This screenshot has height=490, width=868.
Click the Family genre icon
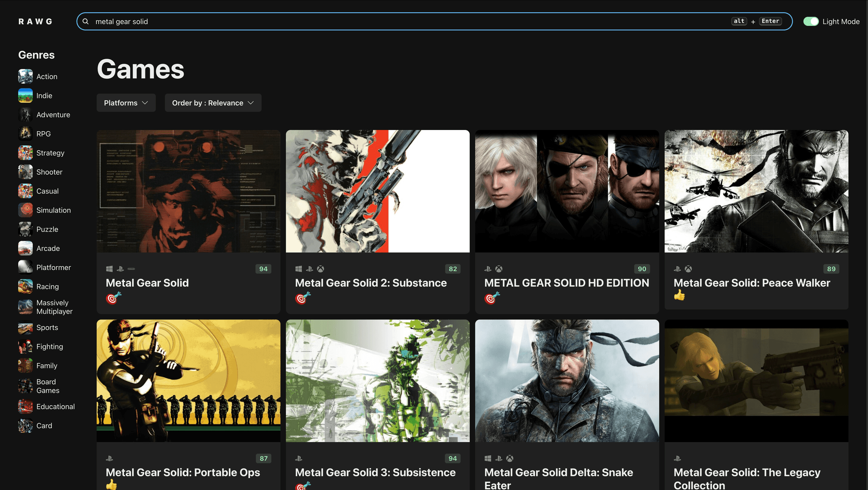click(25, 365)
